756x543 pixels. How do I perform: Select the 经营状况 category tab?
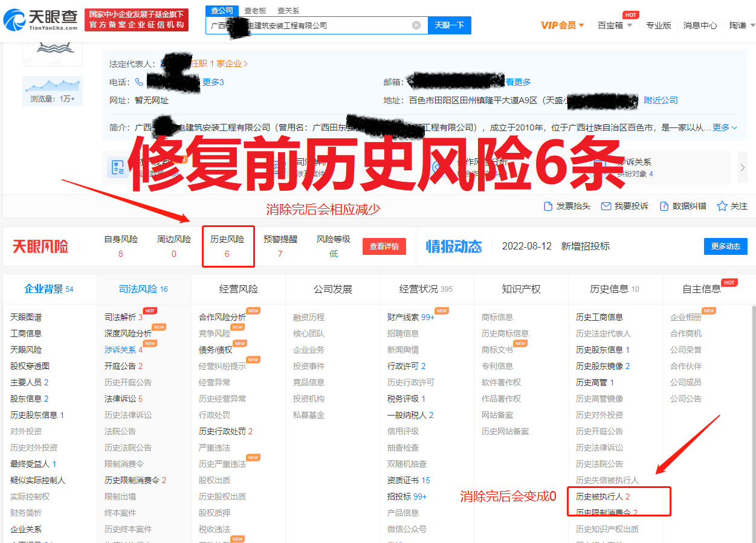426,289
